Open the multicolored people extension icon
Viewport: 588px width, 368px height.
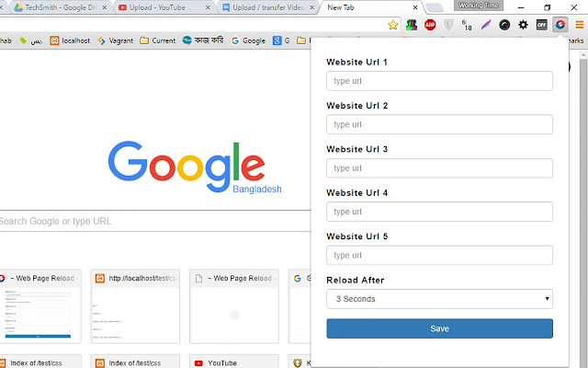412,25
